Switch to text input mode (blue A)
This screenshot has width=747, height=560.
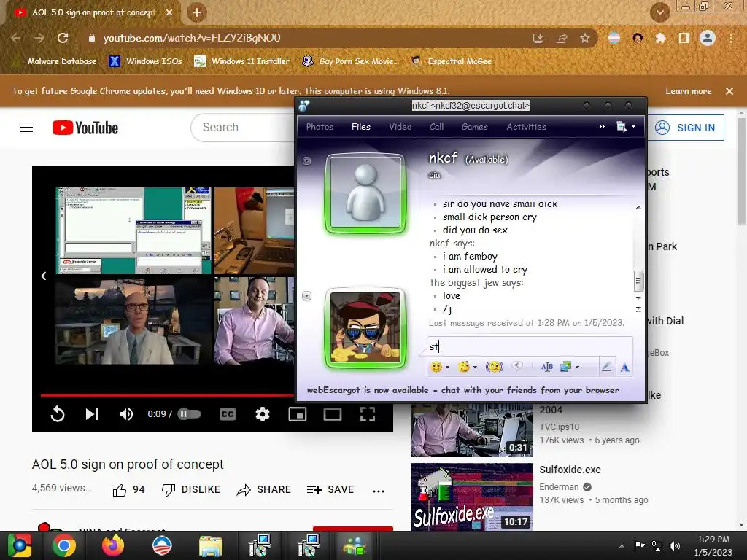(x=624, y=367)
